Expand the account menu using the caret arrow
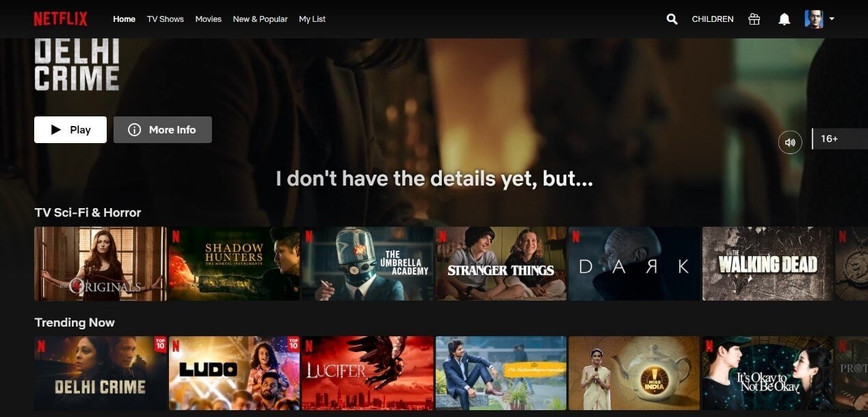868x417 pixels. [832, 19]
